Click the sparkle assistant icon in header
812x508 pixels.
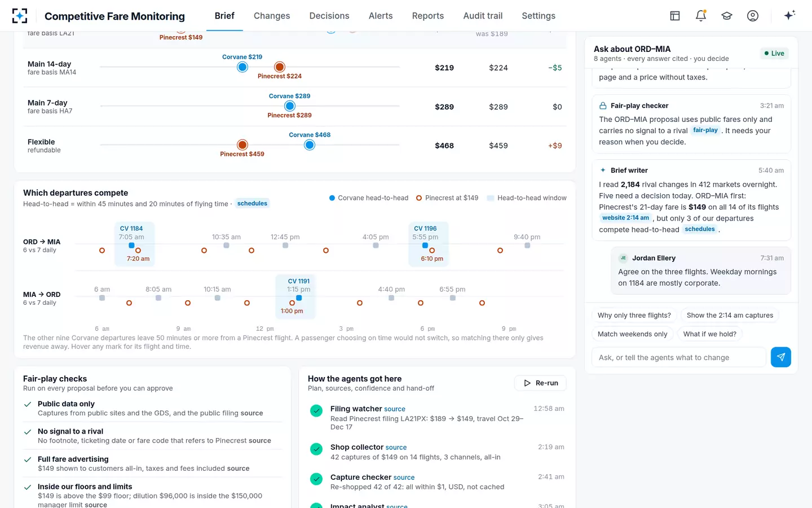pyautogui.click(x=789, y=15)
